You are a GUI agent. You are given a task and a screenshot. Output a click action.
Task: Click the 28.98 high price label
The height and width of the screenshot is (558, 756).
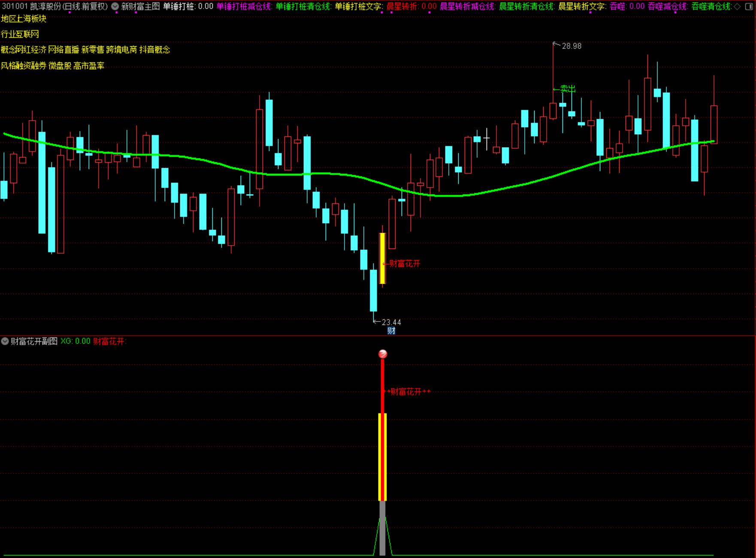tap(572, 46)
